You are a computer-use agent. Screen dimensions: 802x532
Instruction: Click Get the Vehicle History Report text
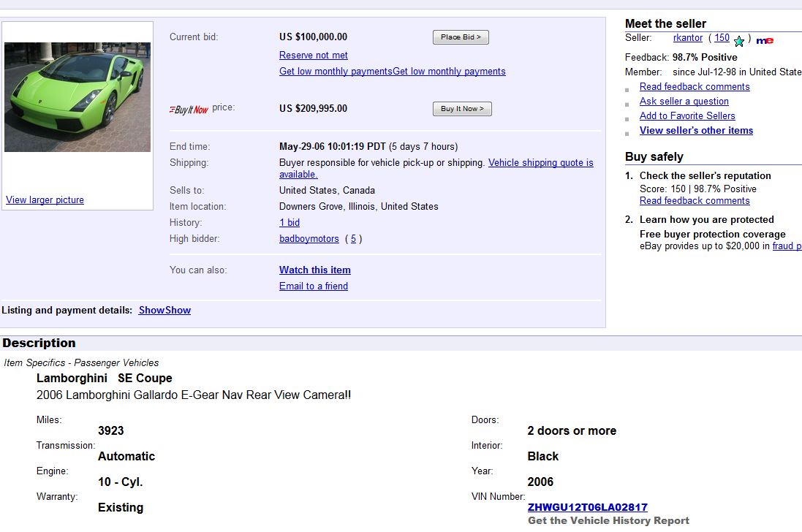click(x=608, y=521)
